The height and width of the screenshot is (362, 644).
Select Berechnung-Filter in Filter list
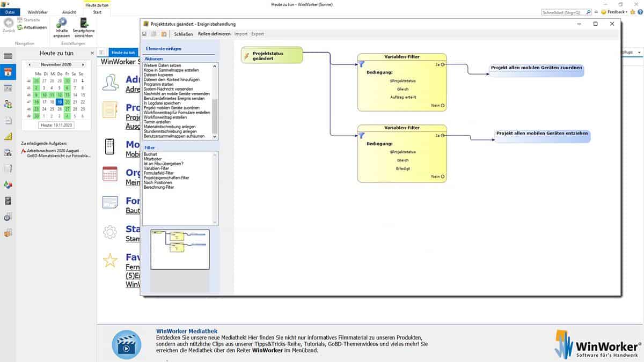tap(158, 188)
